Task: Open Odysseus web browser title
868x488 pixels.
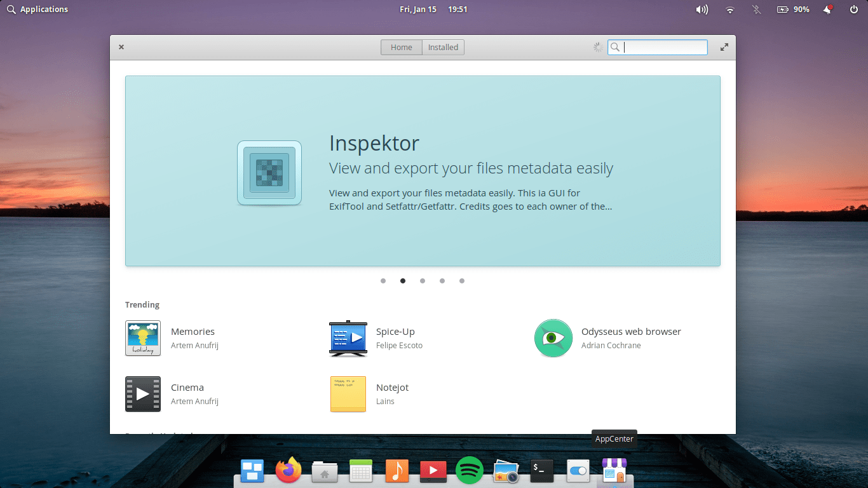Action: click(x=631, y=332)
